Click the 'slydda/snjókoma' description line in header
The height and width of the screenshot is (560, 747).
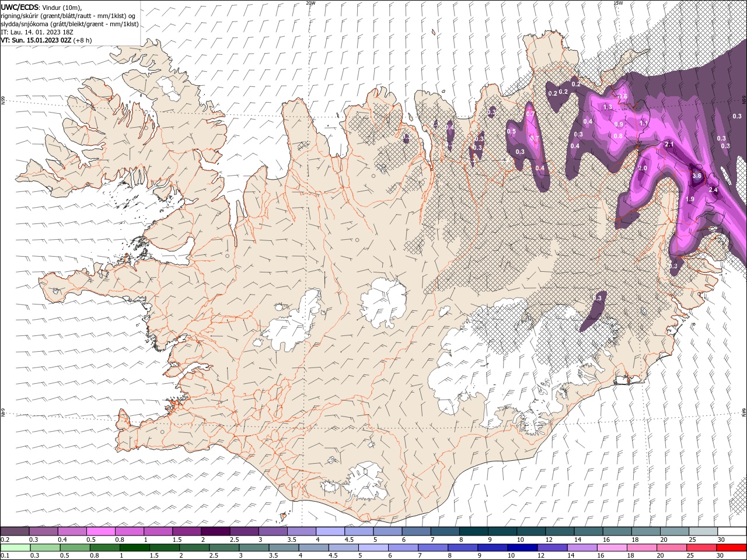click(x=70, y=24)
